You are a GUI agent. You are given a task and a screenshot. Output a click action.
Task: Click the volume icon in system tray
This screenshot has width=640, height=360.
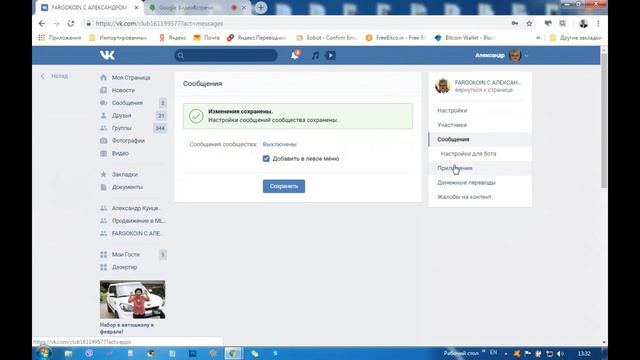pos(560,353)
